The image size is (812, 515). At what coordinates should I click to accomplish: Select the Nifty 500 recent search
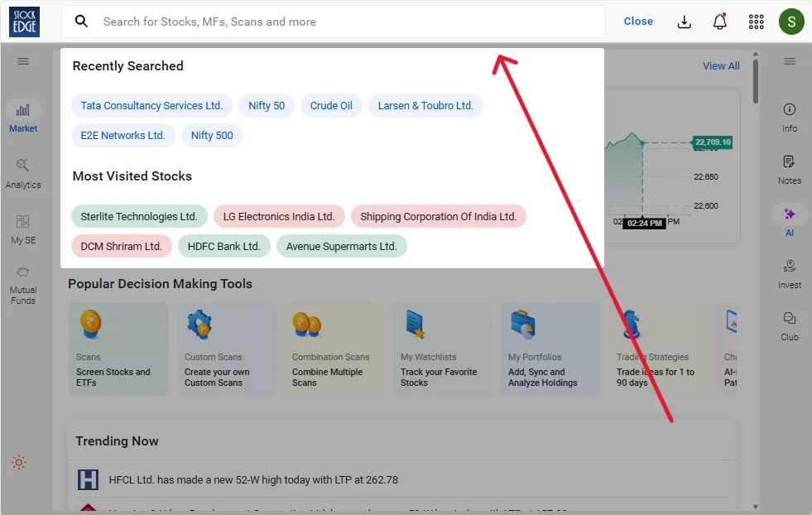point(212,135)
